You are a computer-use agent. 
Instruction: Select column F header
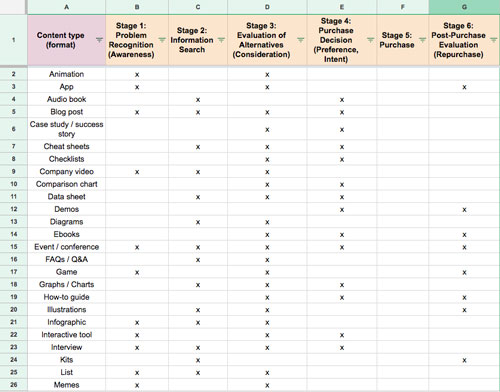403,7
